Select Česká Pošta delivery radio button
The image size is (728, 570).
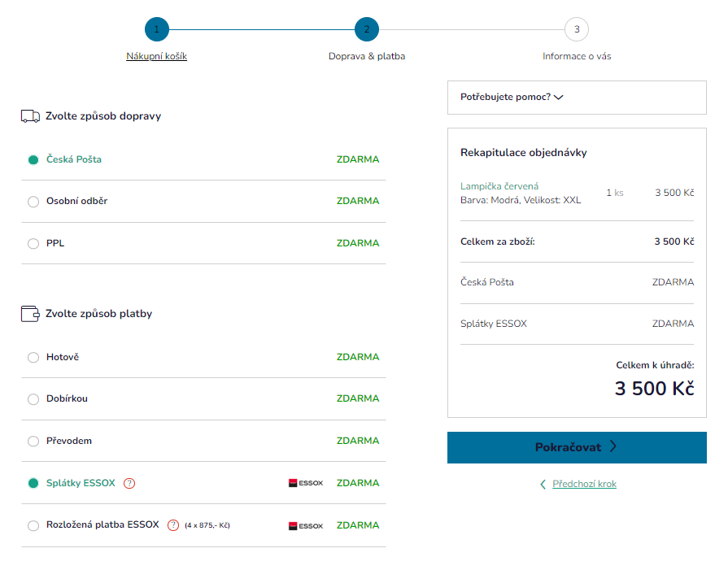pos(33,160)
